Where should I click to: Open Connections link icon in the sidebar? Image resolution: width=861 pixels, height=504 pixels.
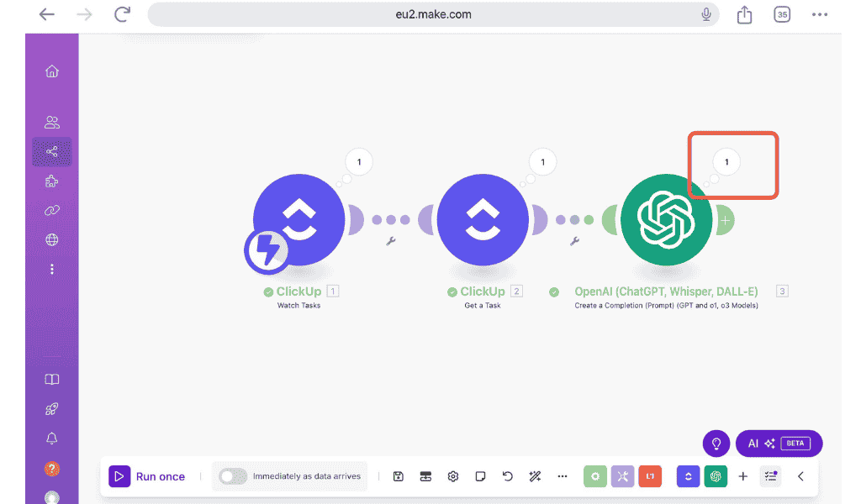coord(51,210)
